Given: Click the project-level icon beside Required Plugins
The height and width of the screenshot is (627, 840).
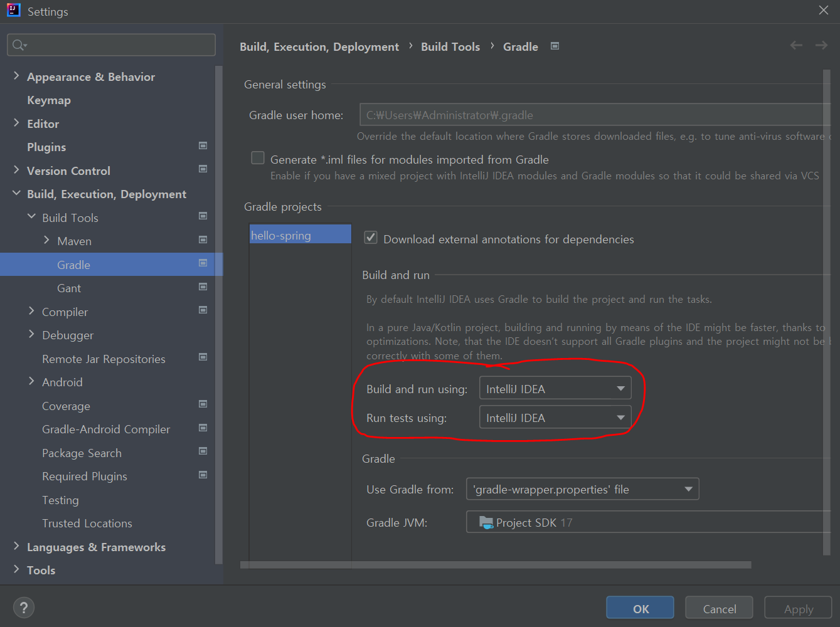Looking at the screenshot, I should 203,475.
